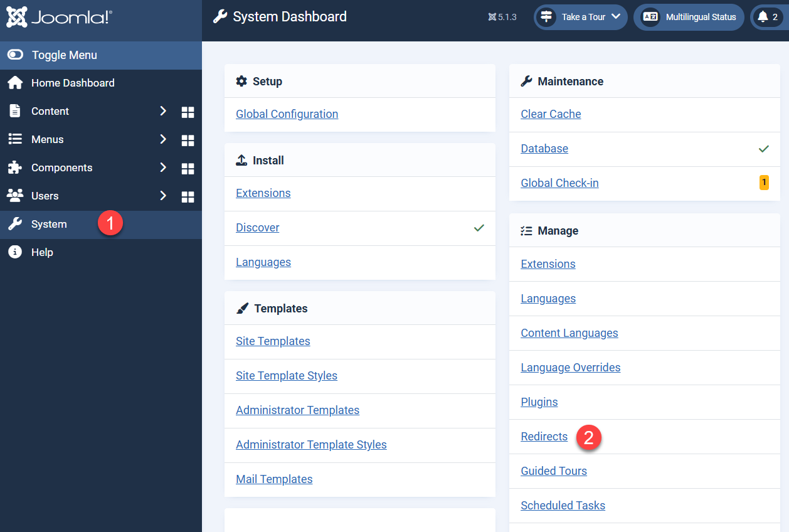Open the Components dashboard grid icon

[188, 168]
